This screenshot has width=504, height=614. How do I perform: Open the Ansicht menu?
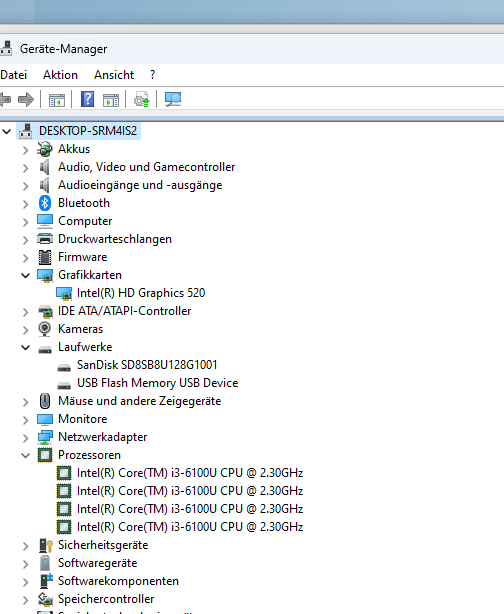click(x=114, y=75)
